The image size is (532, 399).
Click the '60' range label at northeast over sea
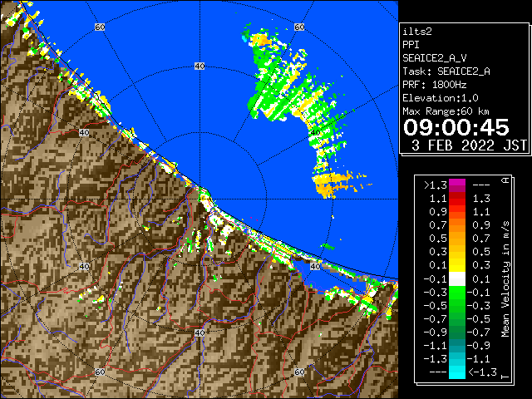(x=299, y=27)
